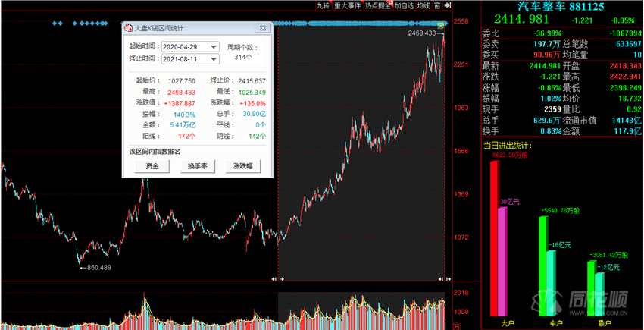Click the 大户 label under the bars
The height and width of the screenshot is (330, 644).
click(508, 324)
